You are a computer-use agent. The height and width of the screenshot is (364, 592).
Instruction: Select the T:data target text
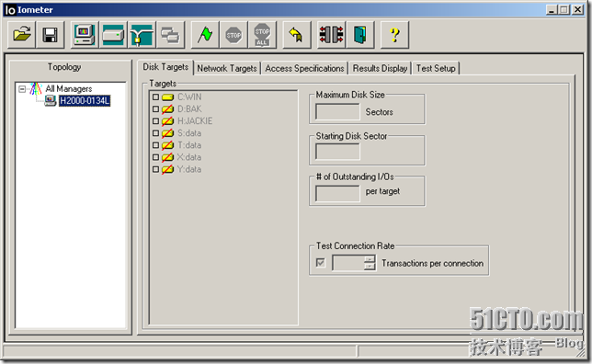point(189,145)
